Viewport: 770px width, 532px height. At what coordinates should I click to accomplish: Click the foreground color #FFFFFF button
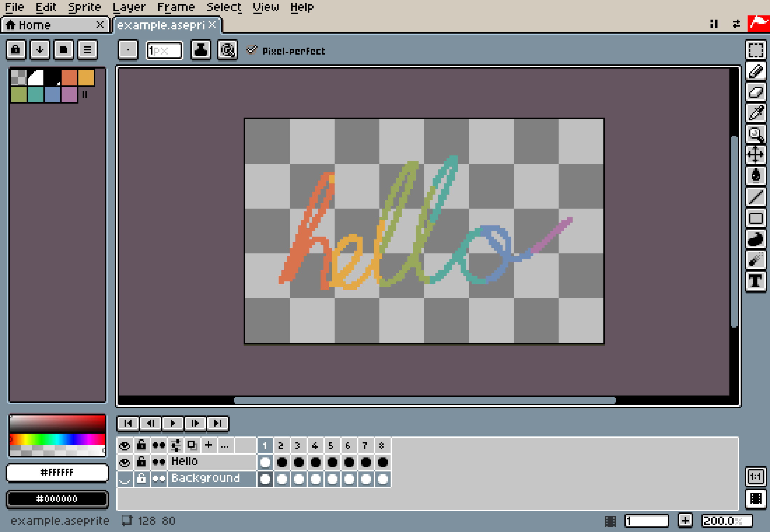pos(57,472)
